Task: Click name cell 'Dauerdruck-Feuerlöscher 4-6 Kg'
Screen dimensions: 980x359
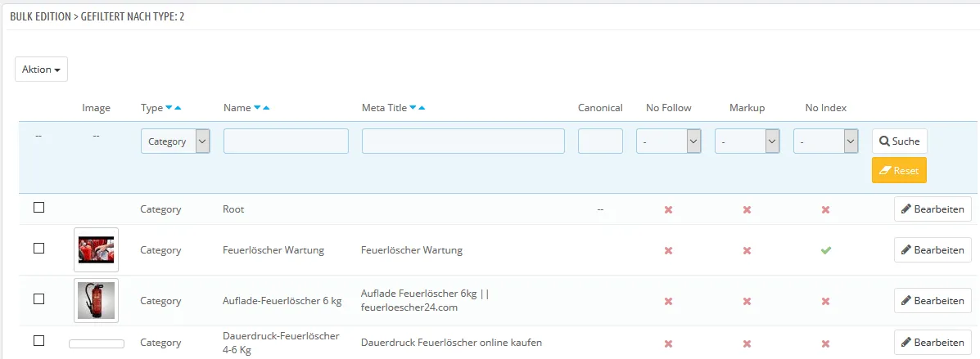Action: (x=281, y=343)
